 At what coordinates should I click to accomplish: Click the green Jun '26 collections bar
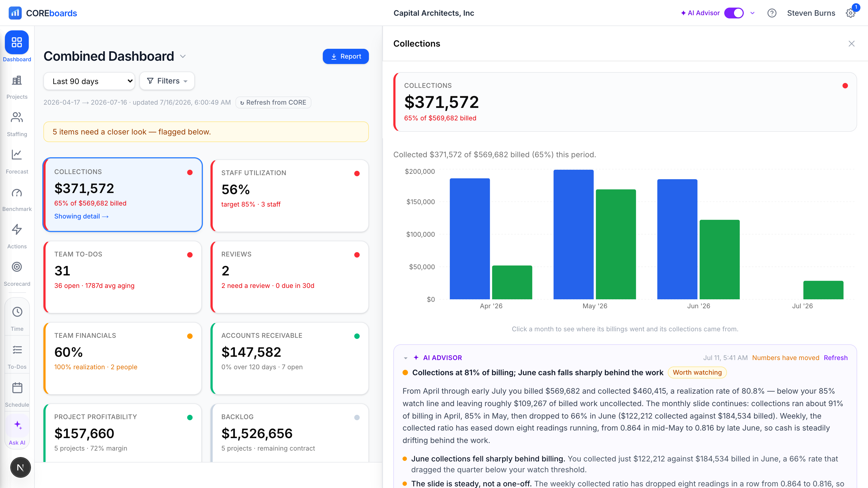[719, 260]
